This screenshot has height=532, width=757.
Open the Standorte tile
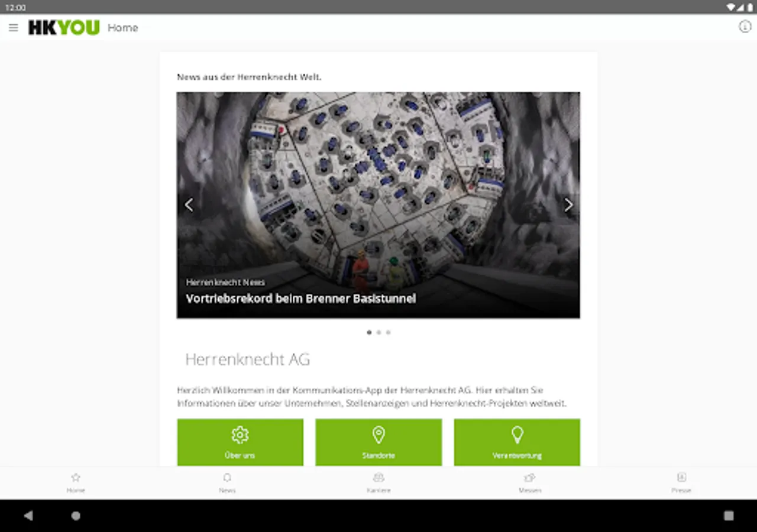378,442
